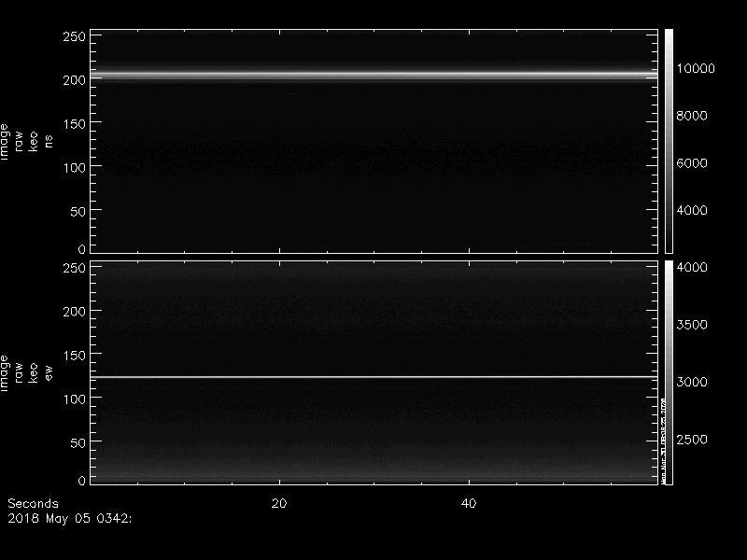Click the Seconds axis label
Image resolution: width=747 pixels, height=560 pixels.
[x=32, y=503]
